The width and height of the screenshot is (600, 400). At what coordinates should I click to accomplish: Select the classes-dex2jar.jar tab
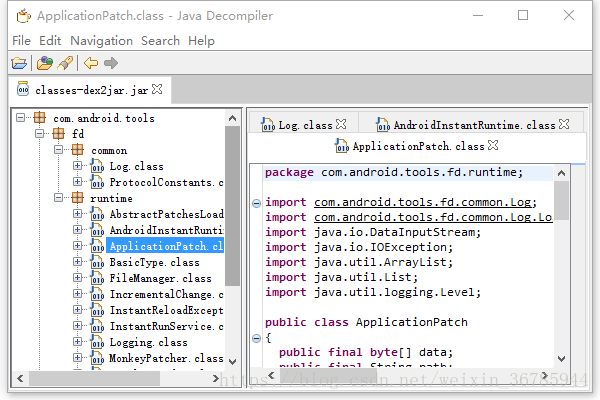coord(91,90)
